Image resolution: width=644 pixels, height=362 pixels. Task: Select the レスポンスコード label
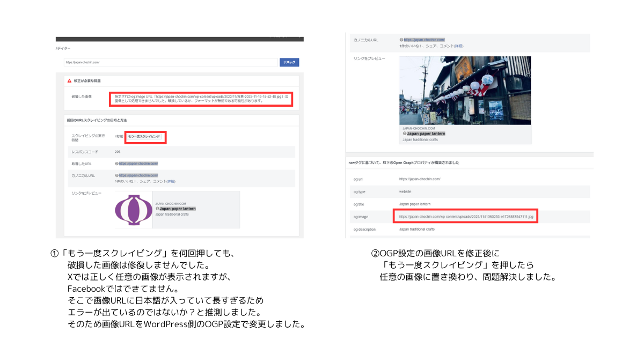[x=85, y=152]
